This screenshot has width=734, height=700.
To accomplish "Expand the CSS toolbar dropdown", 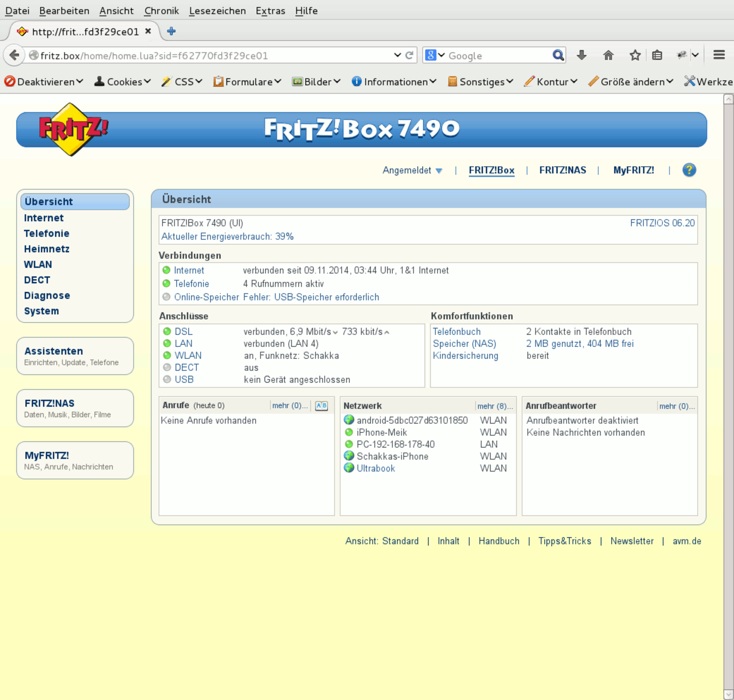I will point(182,81).
